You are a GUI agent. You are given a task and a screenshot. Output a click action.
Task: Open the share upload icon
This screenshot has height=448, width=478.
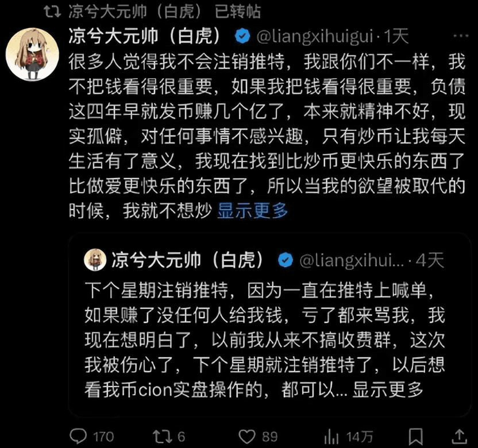pos(460,436)
